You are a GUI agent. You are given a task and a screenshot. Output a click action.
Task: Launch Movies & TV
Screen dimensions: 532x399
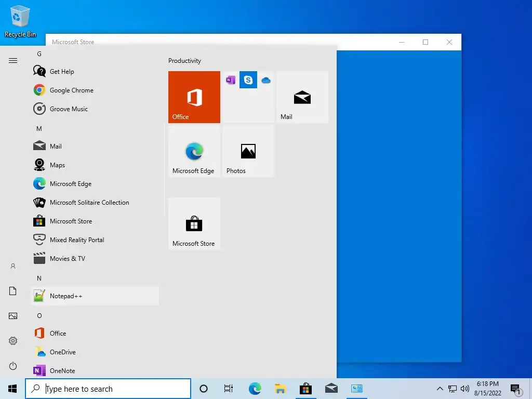tap(95, 258)
